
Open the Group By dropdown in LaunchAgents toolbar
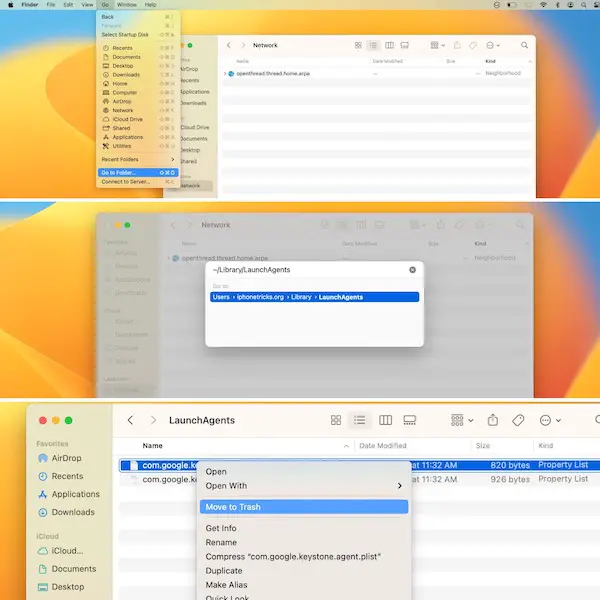coord(461,420)
